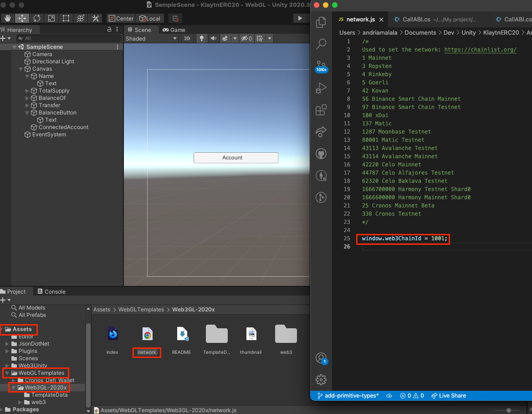The image size is (532, 414).
Task: Toggle hidden objects visibility in Scene toolbar
Action: point(247,38)
